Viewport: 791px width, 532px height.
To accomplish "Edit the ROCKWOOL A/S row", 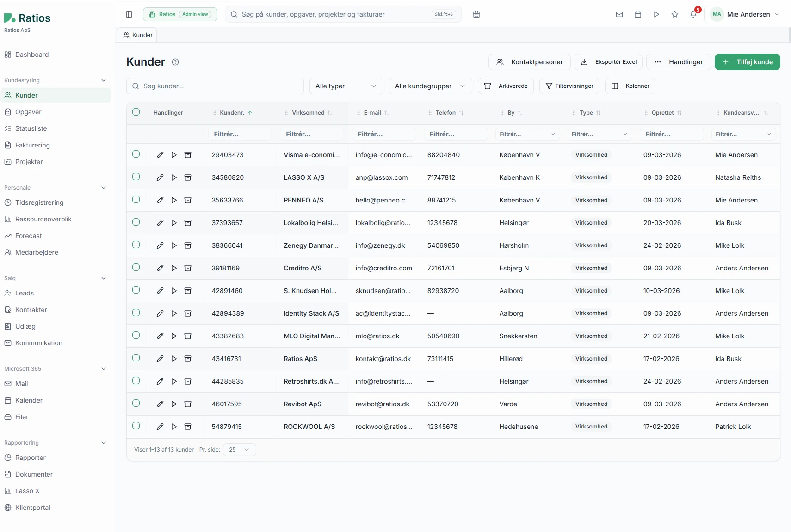I will point(160,427).
